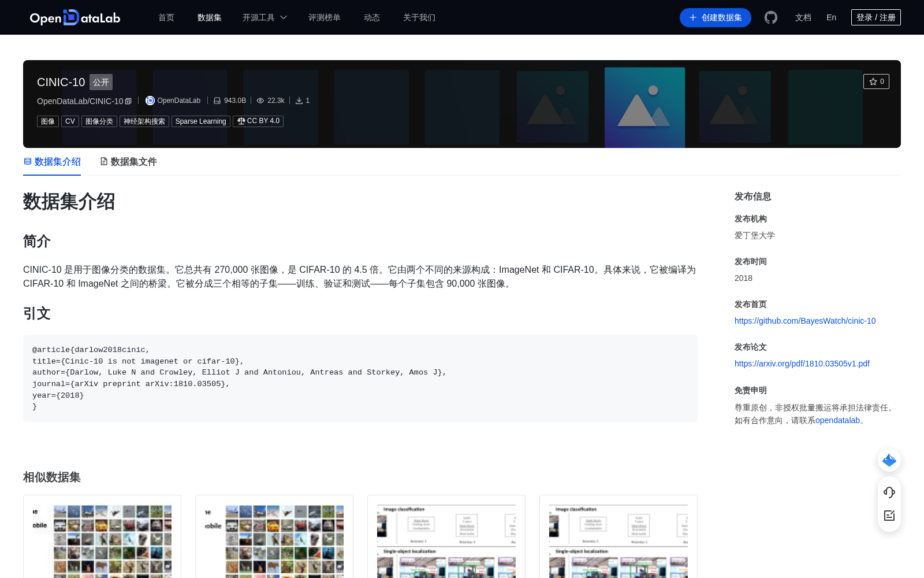Image resolution: width=924 pixels, height=578 pixels.
Task: Switch language to En
Action: pos(832,17)
